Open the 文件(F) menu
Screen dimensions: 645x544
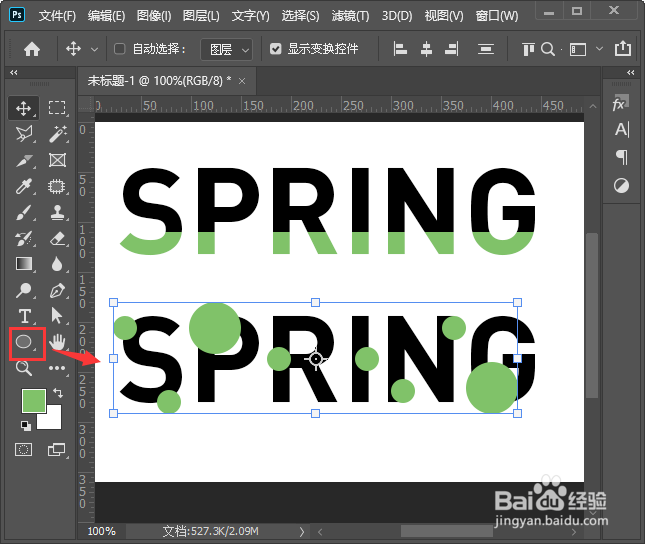click(x=57, y=16)
